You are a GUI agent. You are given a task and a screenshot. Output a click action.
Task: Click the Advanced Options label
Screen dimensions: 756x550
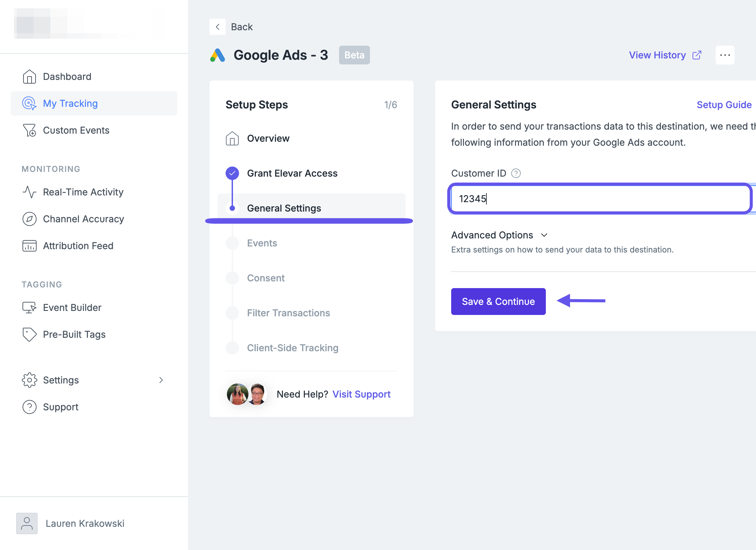(492, 235)
